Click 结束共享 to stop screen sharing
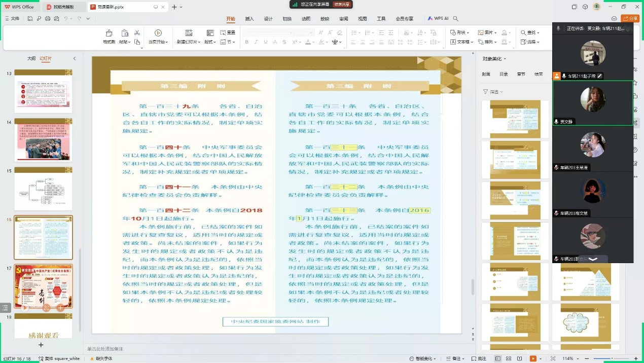This screenshot has width=644, height=363. [x=342, y=5]
